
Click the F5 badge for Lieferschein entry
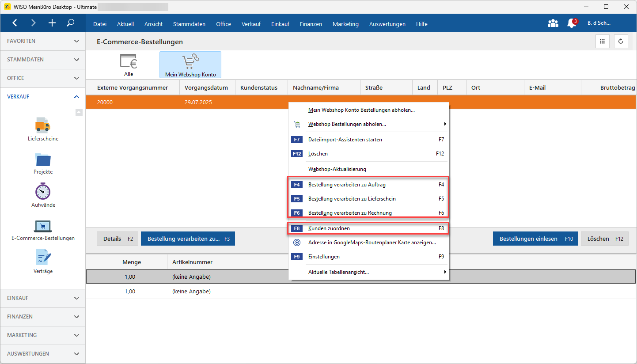(x=297, y=199)
